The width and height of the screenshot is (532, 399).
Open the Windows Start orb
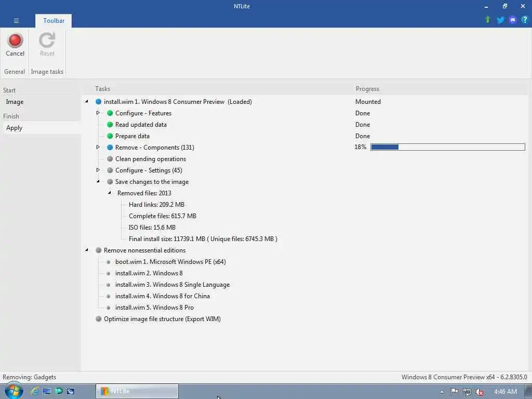(14, 391)
